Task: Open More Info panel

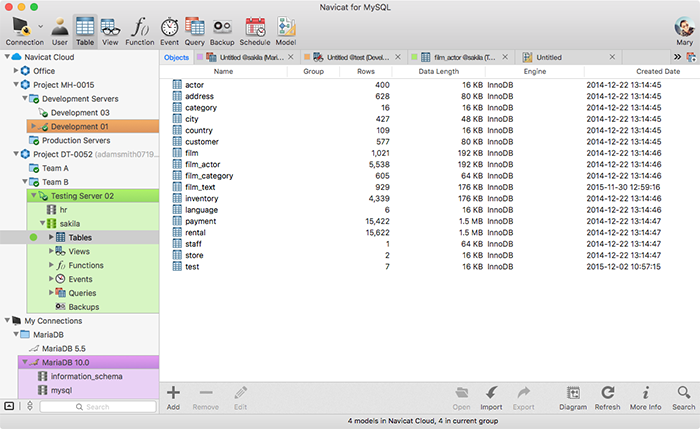Action: click(x=646, y=398)
